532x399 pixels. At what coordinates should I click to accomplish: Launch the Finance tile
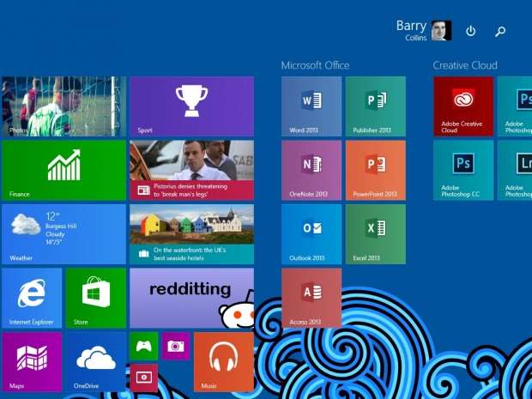pos(63,170)
